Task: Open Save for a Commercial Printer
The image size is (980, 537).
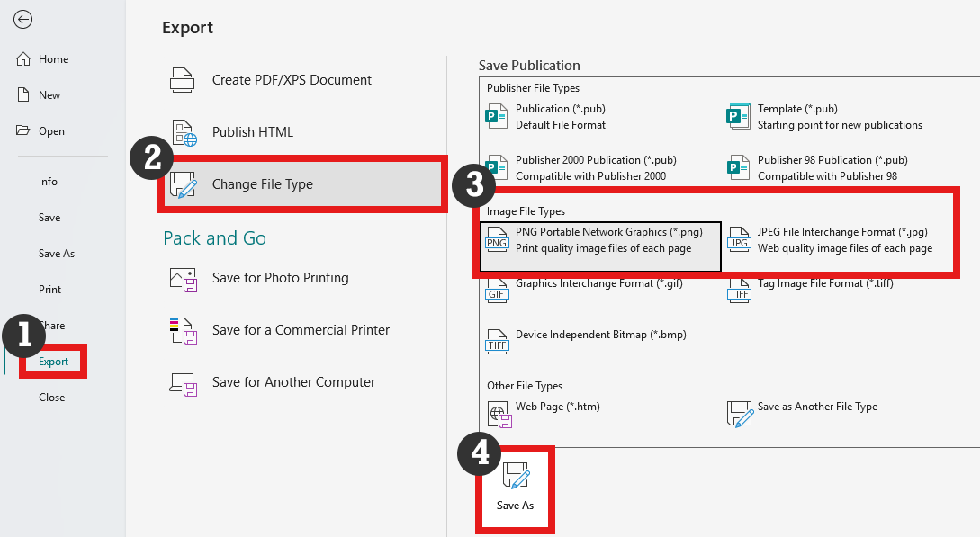Action: point(301,330)
